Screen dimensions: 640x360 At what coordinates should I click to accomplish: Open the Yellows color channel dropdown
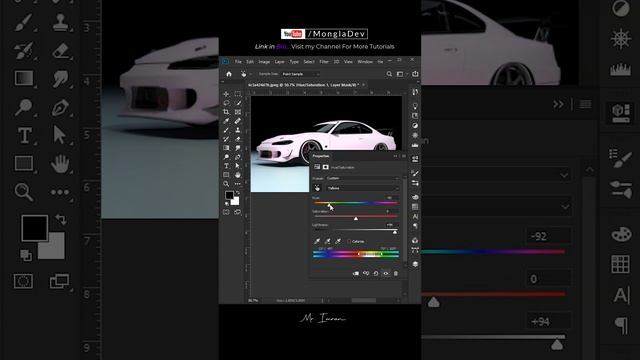point(362,188)
